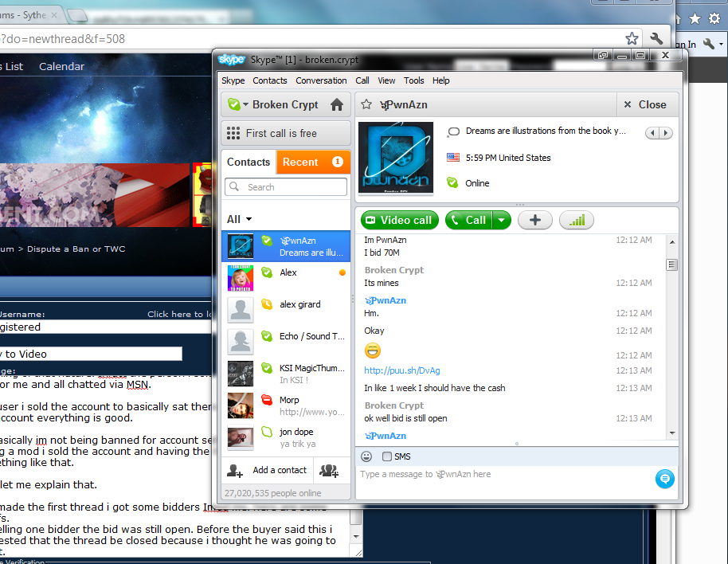Image resolution: width=728 pixels, height=564 pixels.
Task: Click Username field in forum form
Action: (x=105, y=327)
